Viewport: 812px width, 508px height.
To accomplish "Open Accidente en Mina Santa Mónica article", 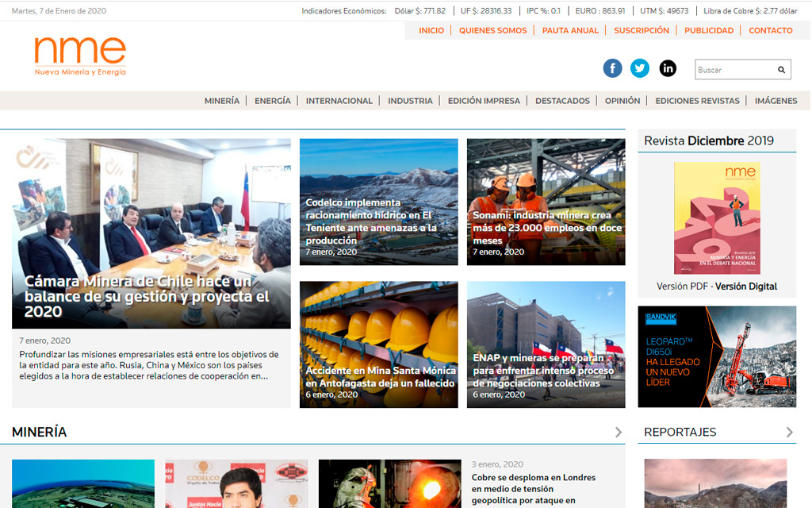I will (381, 377).
